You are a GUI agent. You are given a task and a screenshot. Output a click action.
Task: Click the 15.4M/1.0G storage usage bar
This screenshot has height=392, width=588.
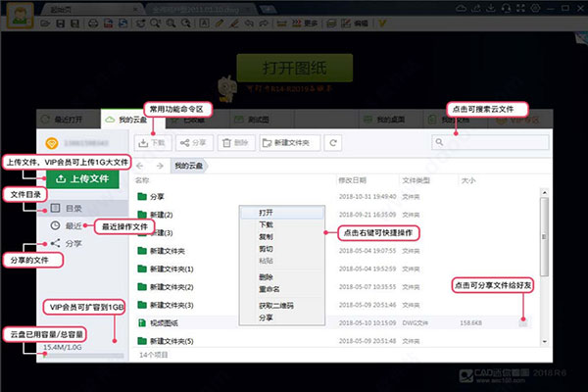click(83, 355)
